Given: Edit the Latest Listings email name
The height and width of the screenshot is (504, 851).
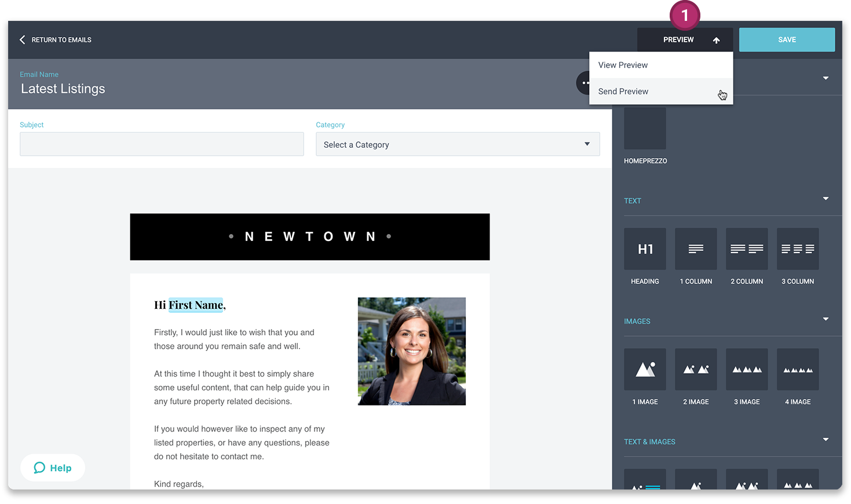Looking at the screenshot, I should click(x=63, y=89).
